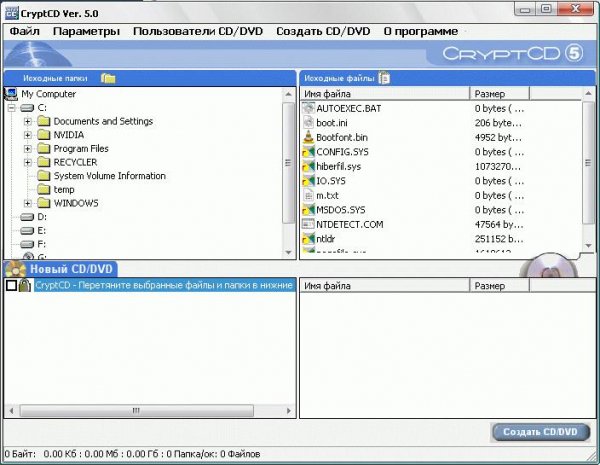Open the Создать CD/DVD menu
The height and width of the screenshot is (465, 600).
coord(323,31)
